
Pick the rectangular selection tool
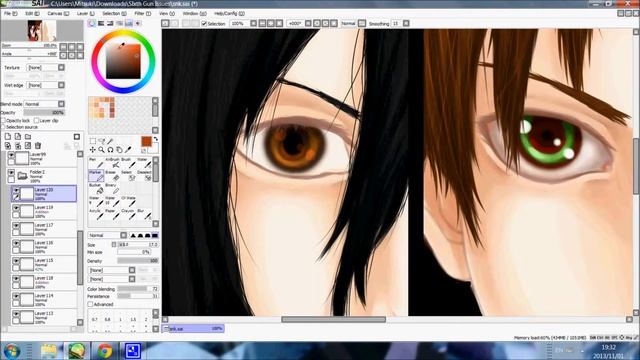(x=93, y=141)
